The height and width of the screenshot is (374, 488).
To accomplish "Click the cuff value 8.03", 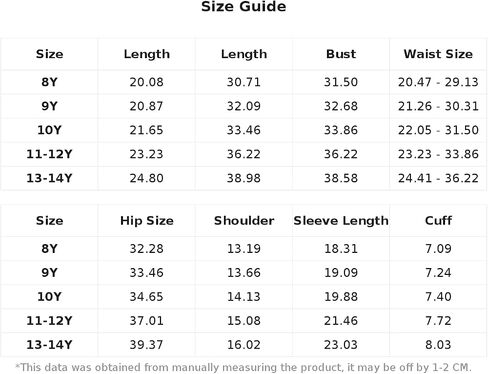I will [438, 345].
